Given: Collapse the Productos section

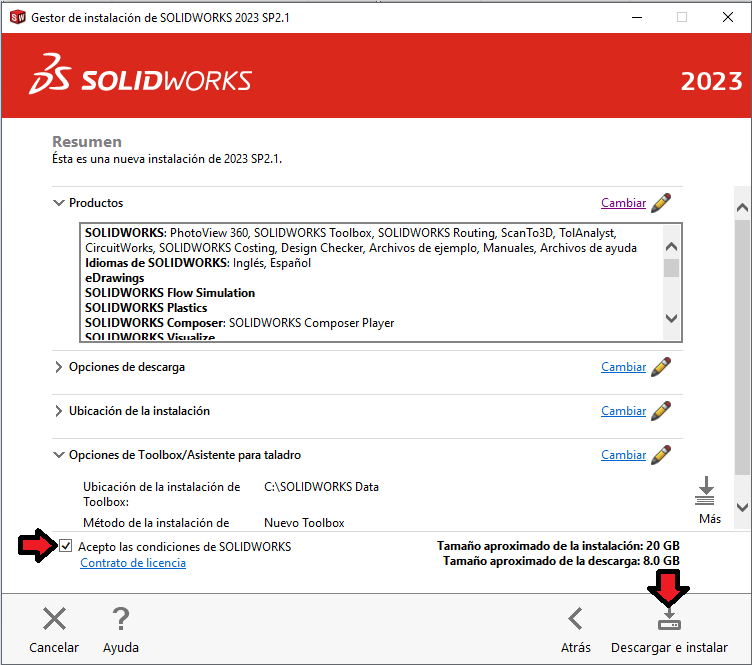Looking at the screenshot, I should click(x=59, y=203).
